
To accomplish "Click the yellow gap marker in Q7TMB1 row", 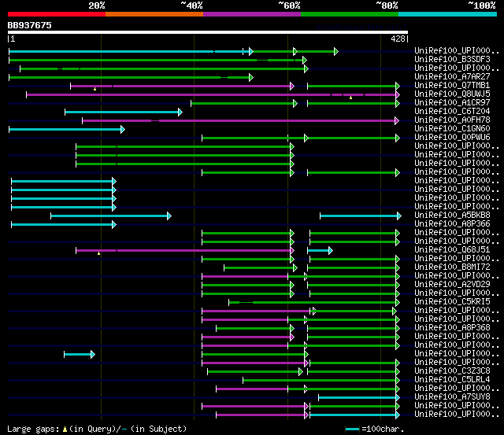I will pyautogui.click(x=94, y=89).
